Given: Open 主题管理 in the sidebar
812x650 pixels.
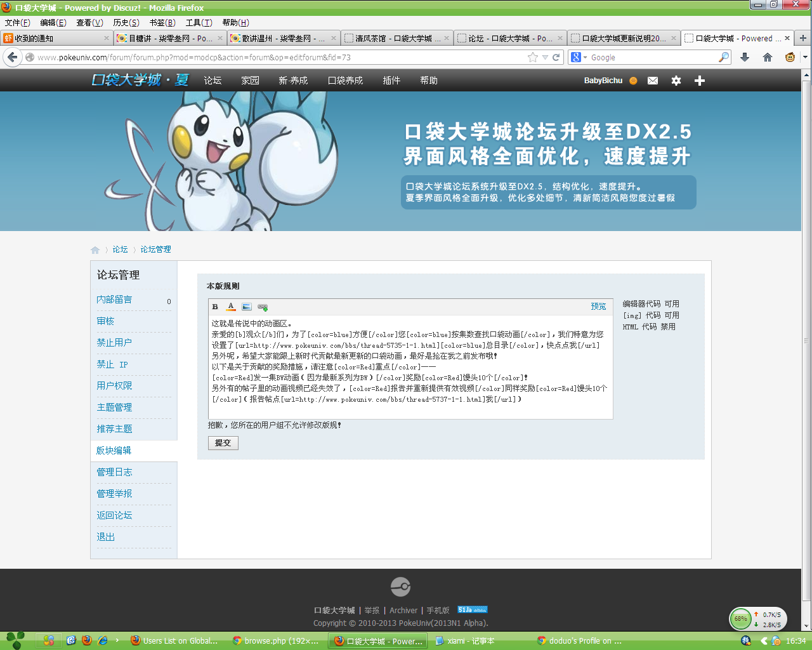Looking at the screenshot, I should 114,408.
